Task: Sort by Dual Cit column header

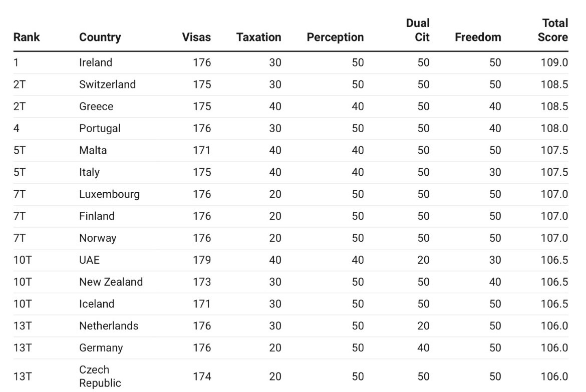Action: pos(418,30)
